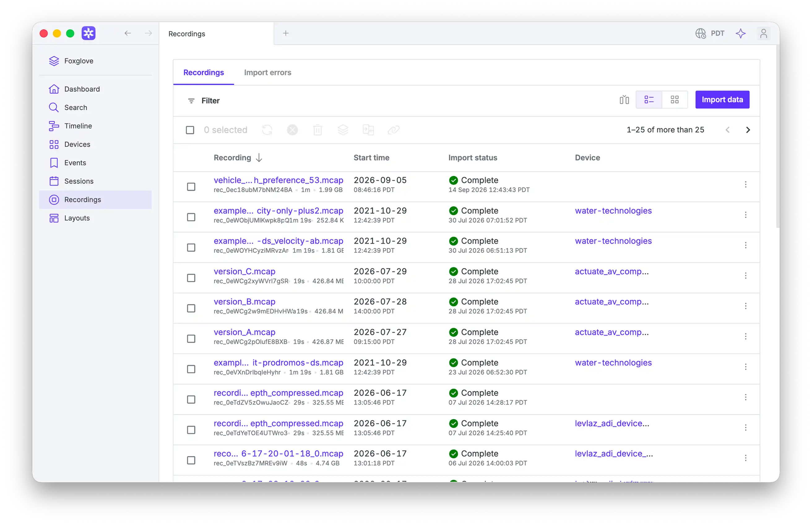Sort by Recording column header
Image resolution: width=812 pixels, height=525 pixels.
click(238, 157)
